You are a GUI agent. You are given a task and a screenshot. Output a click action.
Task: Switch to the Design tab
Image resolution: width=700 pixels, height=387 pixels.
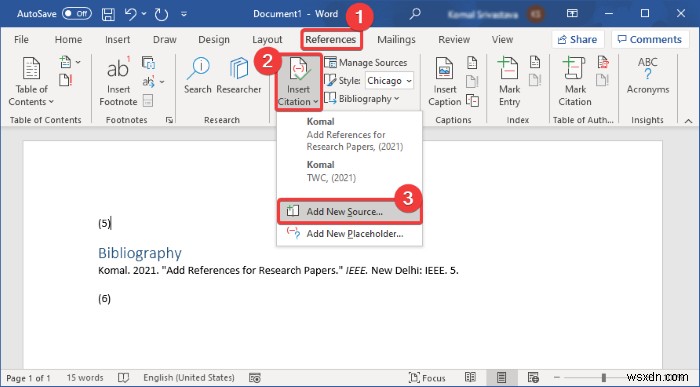(214, 39)
